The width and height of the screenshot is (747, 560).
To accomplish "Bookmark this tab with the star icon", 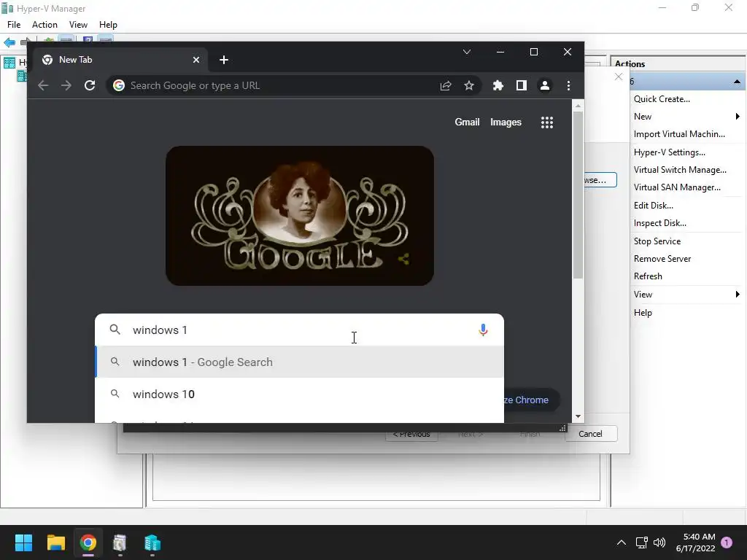I will 469,85.
